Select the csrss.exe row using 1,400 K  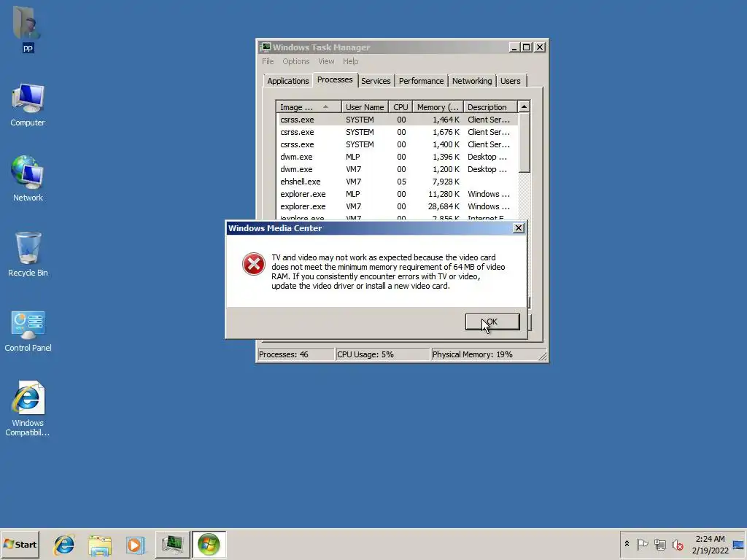[397, 144]
